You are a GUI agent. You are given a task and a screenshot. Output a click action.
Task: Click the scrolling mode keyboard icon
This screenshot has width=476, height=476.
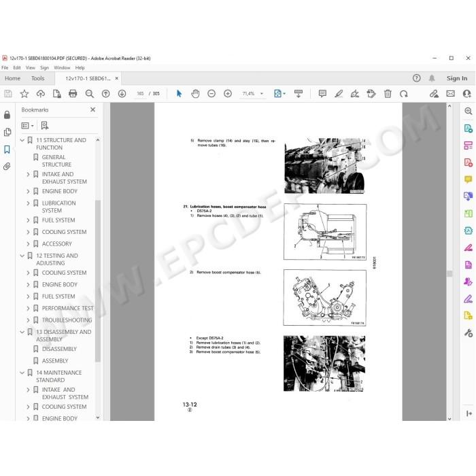[x=299, y=94]
